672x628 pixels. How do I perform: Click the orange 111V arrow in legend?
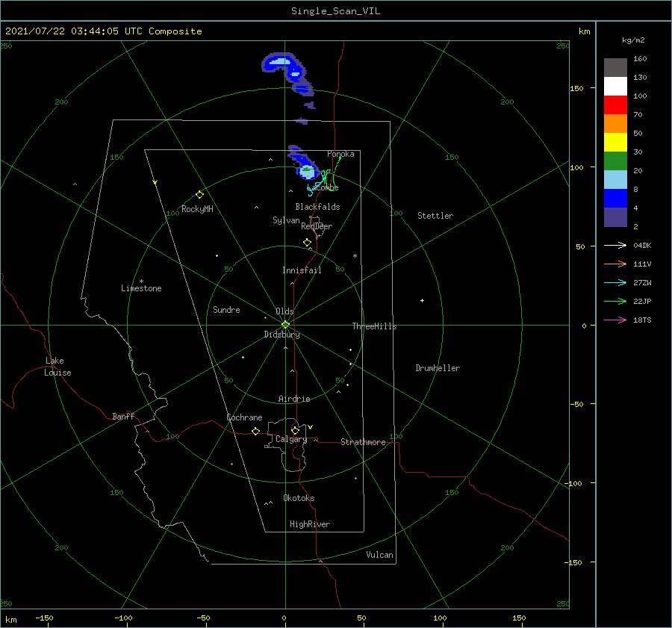(615, 264)
